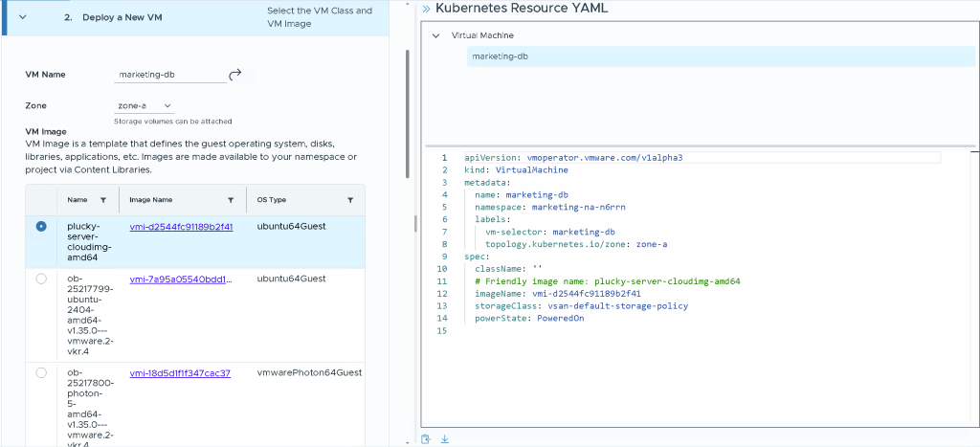Open the vmi-d2544fc91189b2f41 image link
This screenshot has width=980, height=447.
pos(181,227)
